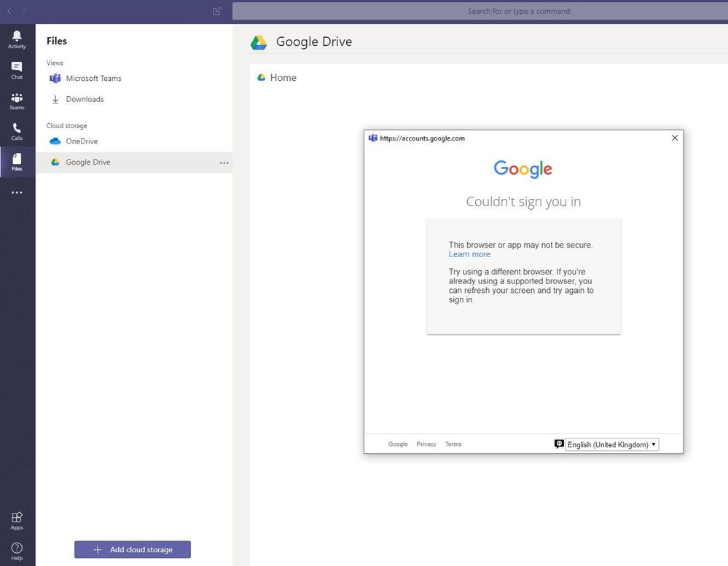Close the Google sign-in dialog
728x566 pixels.
[x=675, y=138]
